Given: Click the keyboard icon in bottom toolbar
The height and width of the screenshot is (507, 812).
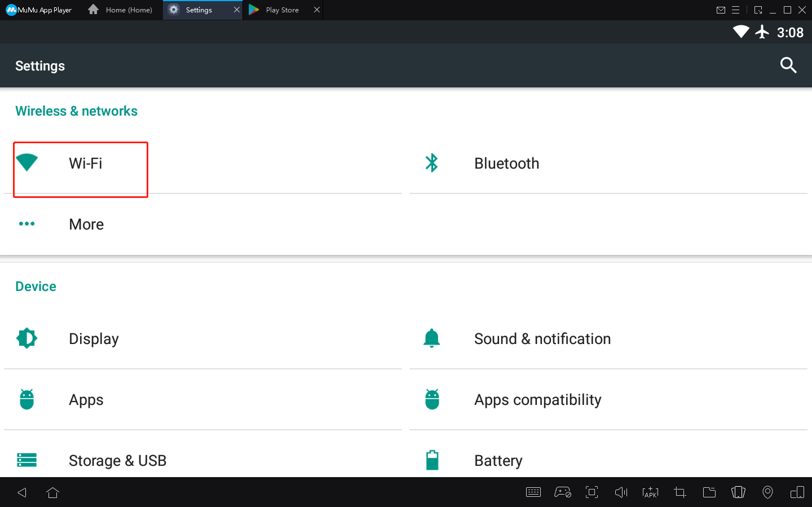Looking at the screenshot, I should pos(533,492).
